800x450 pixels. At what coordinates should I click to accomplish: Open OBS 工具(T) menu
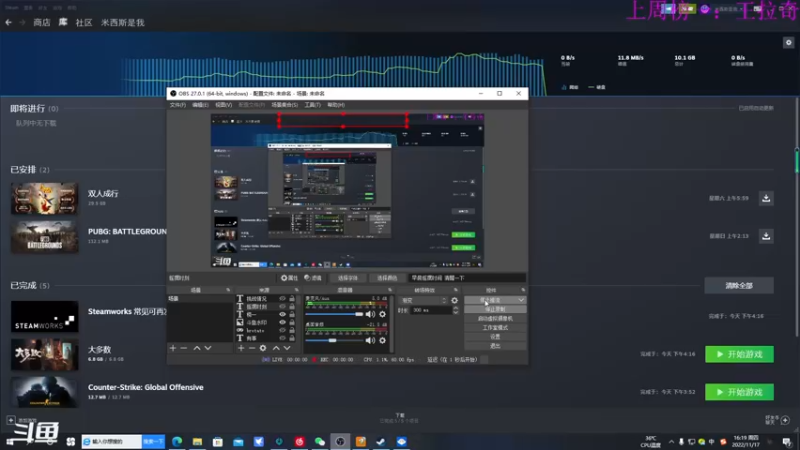click(x=312, y=105)
